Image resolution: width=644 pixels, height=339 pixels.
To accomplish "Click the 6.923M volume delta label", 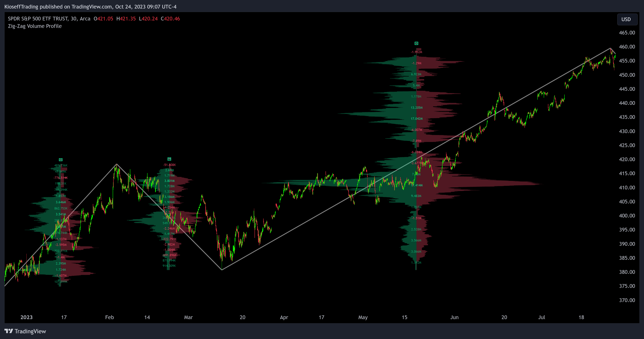I will 416,74.
